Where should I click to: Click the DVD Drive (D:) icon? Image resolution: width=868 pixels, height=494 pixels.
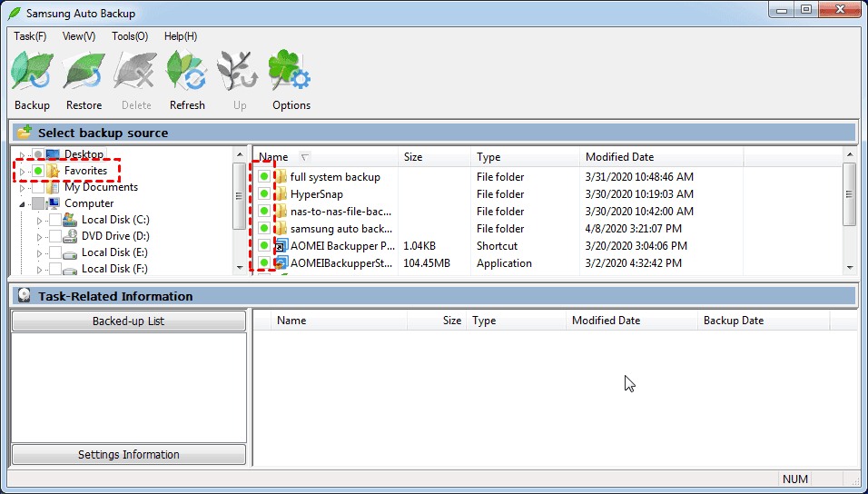click(70, 236)
